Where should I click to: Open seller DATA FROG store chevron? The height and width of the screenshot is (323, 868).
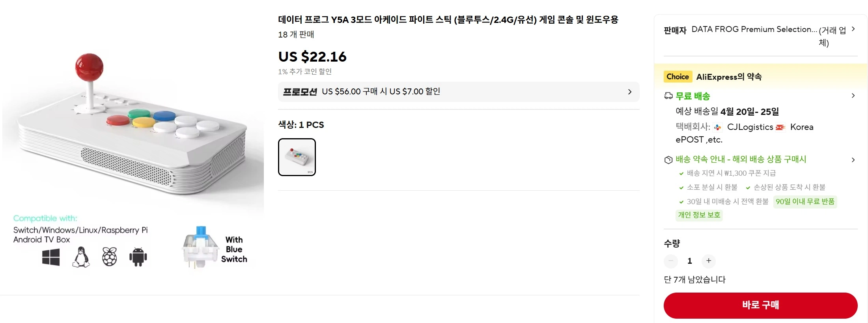pos(853,29)
